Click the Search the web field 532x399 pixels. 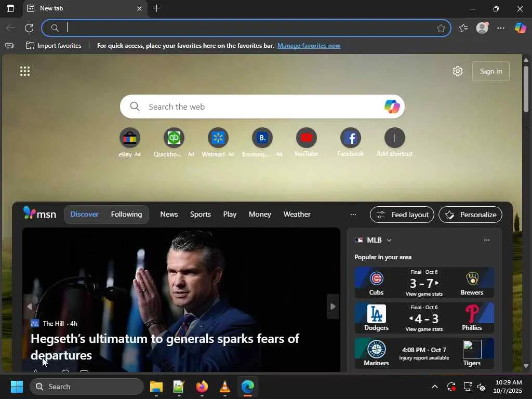click(262, 107)
